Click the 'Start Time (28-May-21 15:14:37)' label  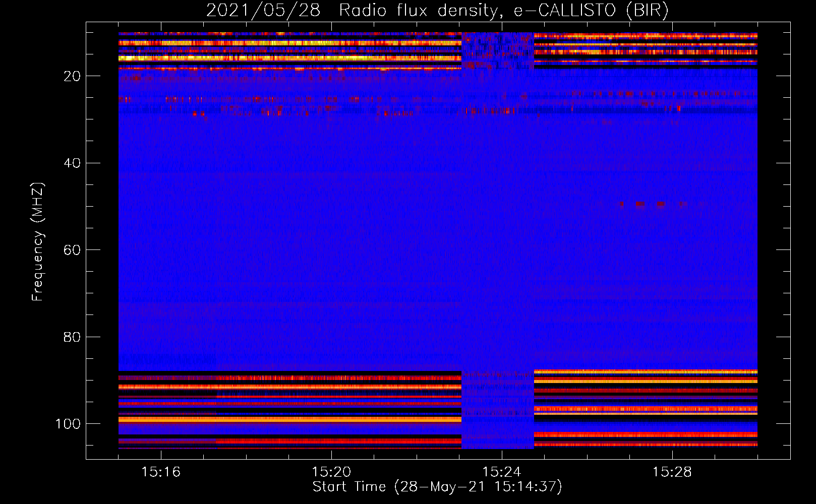tap(437, 487)
